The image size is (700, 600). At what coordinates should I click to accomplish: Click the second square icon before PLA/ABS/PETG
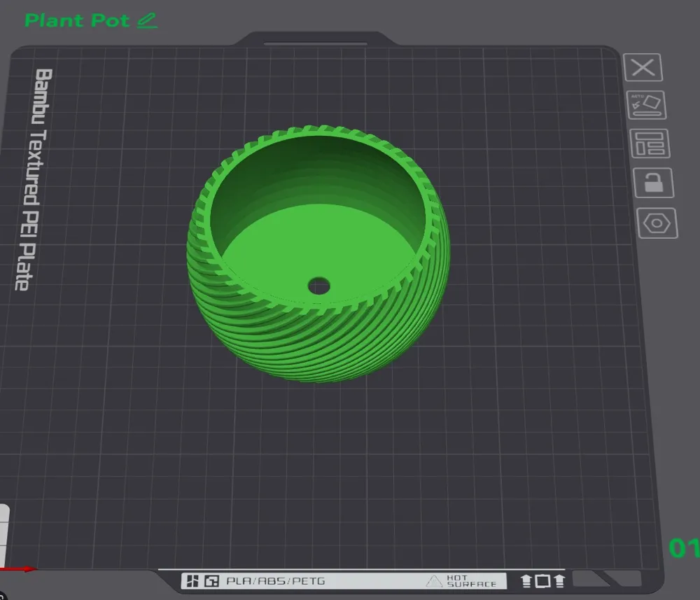tap(211, 581)
